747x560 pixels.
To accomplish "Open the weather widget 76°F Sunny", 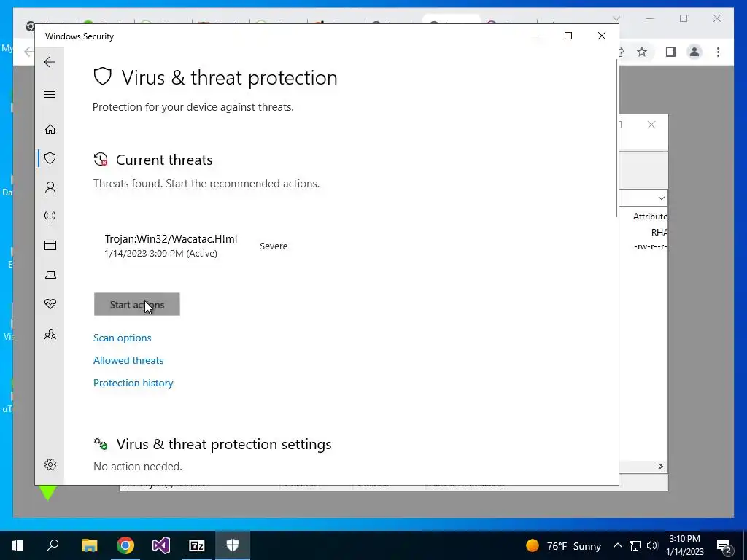I will click(563, 545).
